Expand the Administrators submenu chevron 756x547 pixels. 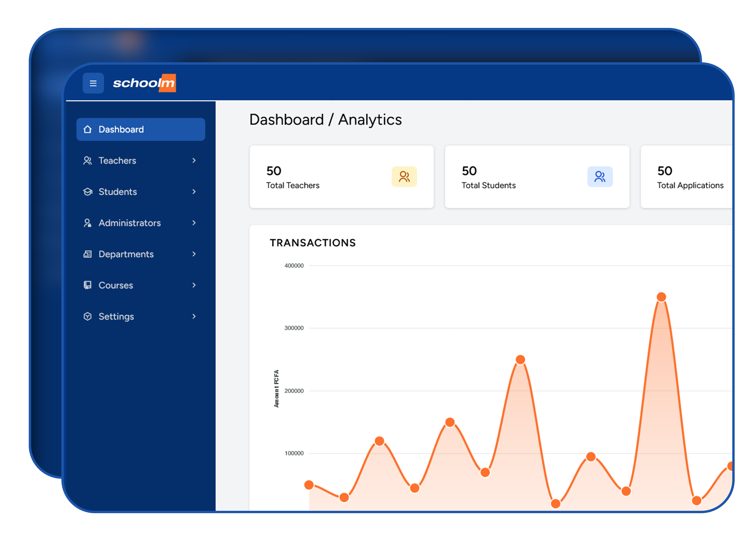click(194, 223)
